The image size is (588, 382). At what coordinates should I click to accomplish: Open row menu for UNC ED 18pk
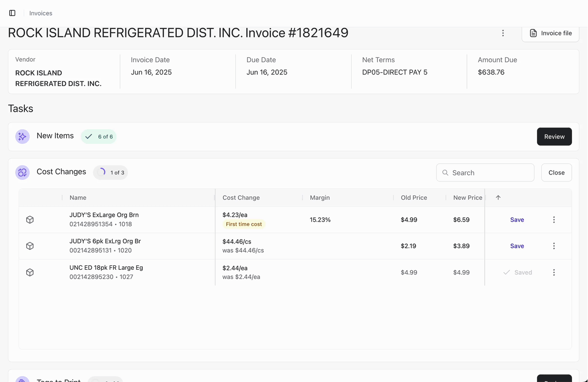tap(554, 273)
